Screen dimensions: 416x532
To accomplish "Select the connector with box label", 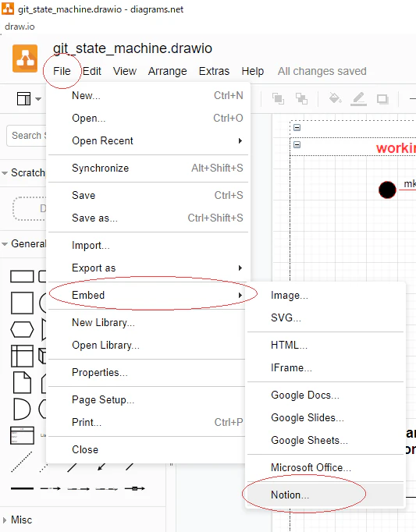I will click(135, 488).
